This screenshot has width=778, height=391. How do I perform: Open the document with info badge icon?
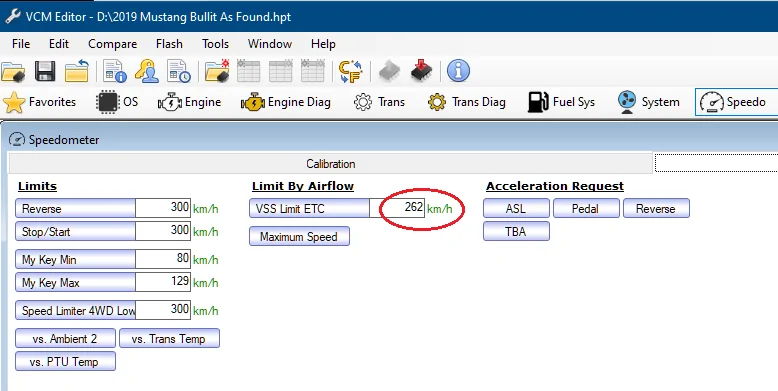pyautogui.click(x=115, y=71)
